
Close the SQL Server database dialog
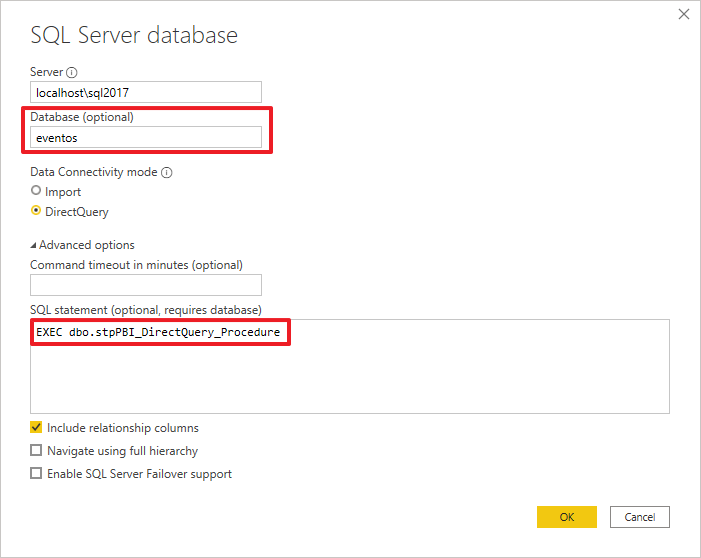tap(684, 14)
